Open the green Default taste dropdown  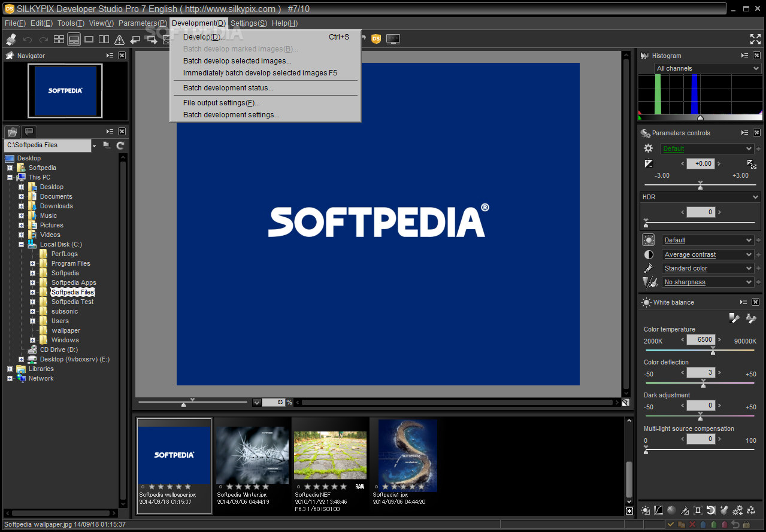pyautogui.click(x=707, y=148)
